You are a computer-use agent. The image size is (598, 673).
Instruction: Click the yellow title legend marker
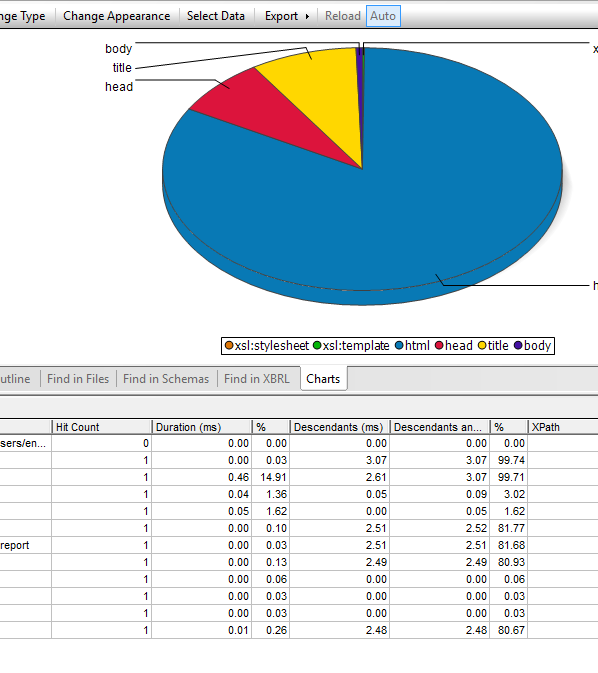tap(482, 346)
